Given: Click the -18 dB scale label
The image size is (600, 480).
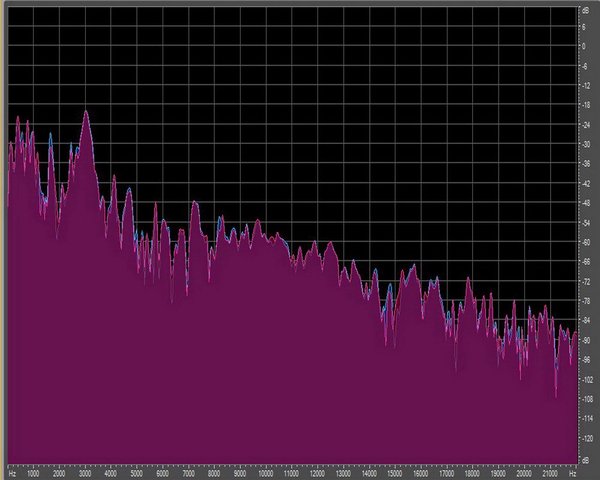Looking at the screenshot, I should (x=585, y=106).
